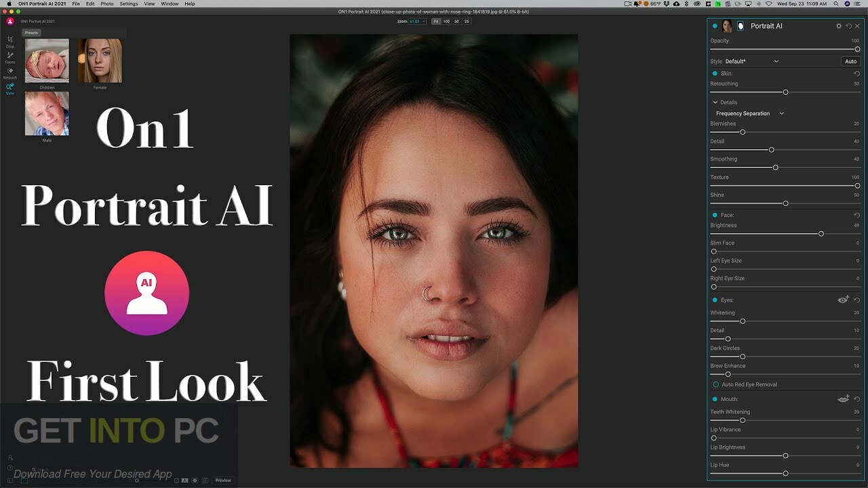
Task: Open the Help menu
Action: click(x=190, y=4)
